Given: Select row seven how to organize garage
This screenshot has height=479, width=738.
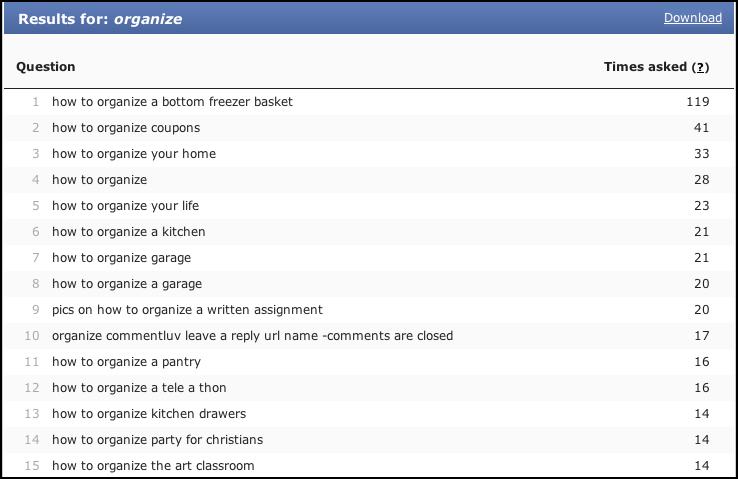Looking at the screenshot, I should click(369, 258).
